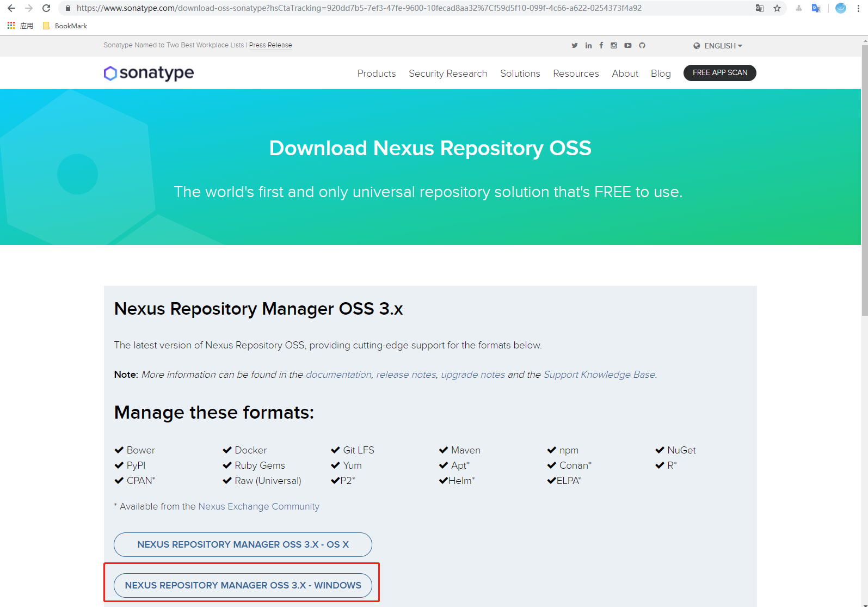The image size is (868, 607).
Task: Open the upgrade notes link
Action: 473,375
